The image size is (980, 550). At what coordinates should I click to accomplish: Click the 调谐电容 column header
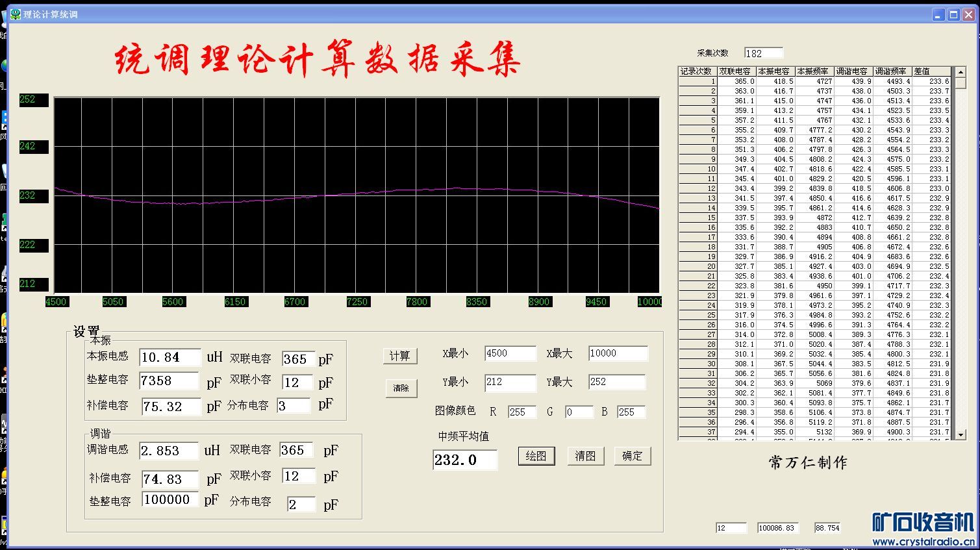853,71
